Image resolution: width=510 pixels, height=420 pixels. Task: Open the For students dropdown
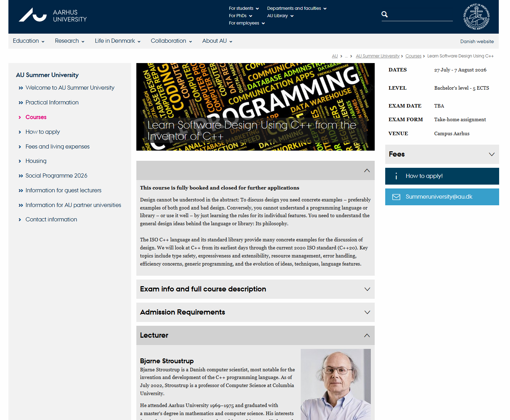[244, 8]
